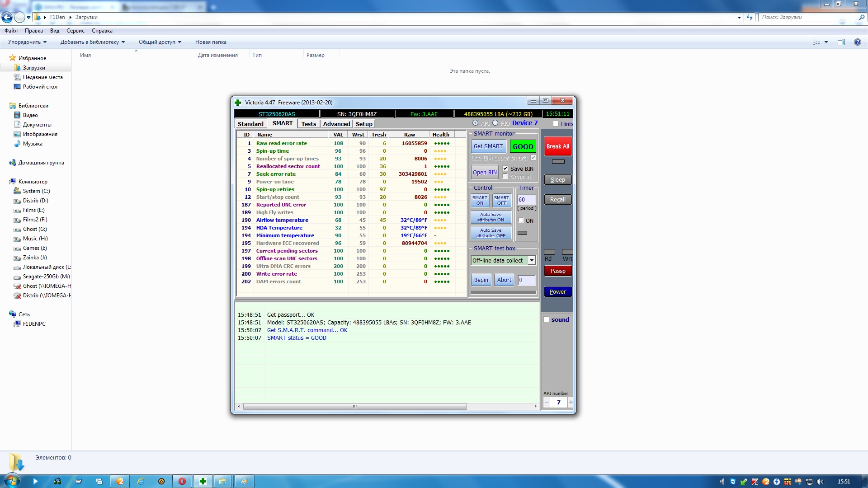868x488 pixels.
Task: Toggle the Explorer preview pane icon
Action: coord(841,42)
